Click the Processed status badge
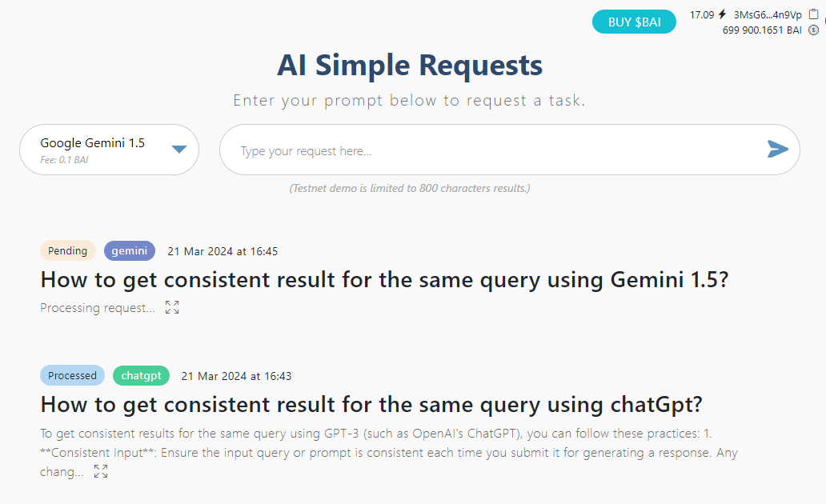The image size is (826, 504). [72, 375]
